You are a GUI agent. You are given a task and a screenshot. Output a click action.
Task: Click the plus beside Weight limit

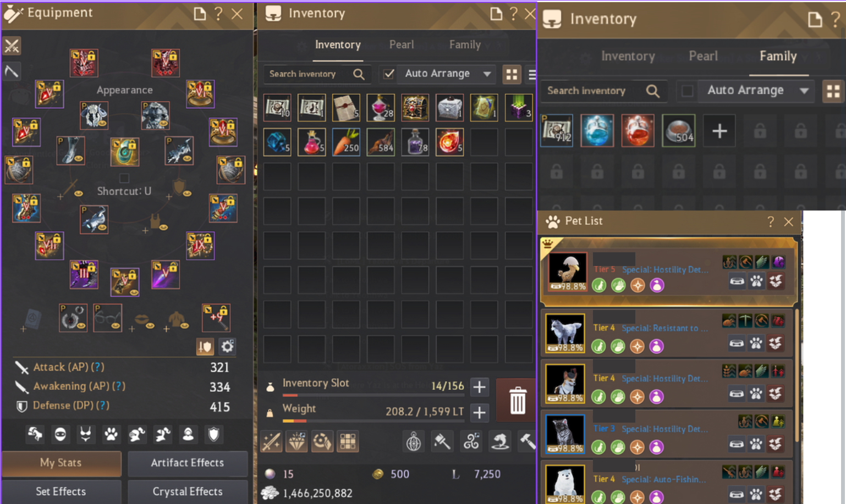pos(479,412)
